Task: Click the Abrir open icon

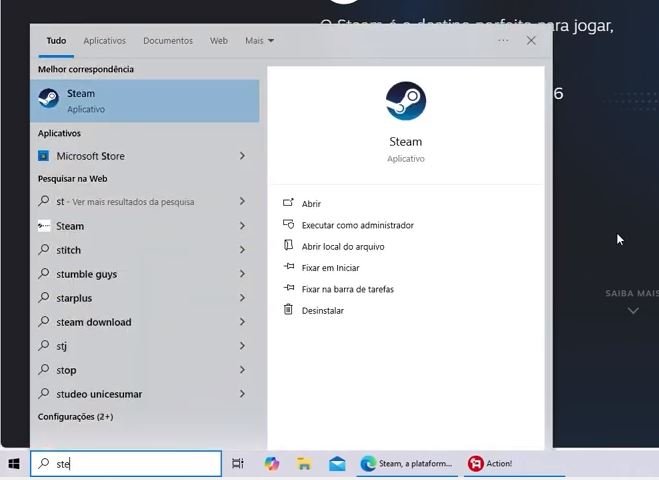Action: click(288, 203)
